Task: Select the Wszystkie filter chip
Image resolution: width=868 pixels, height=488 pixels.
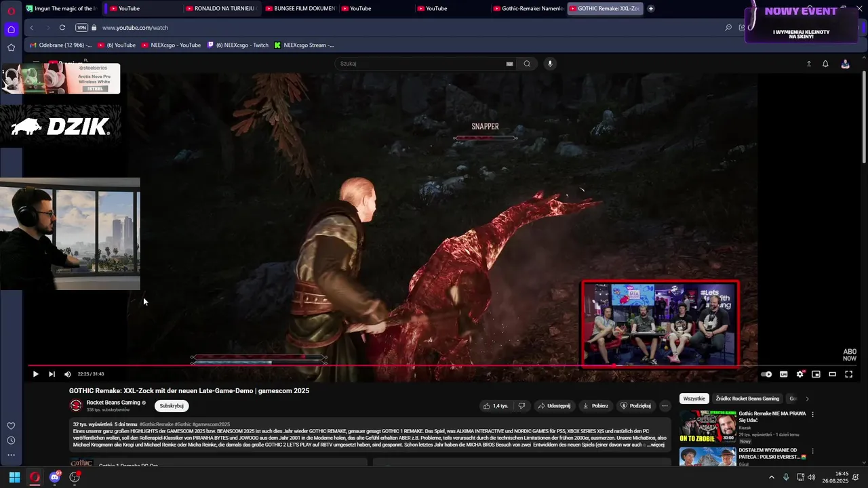Action: (694, 399)
